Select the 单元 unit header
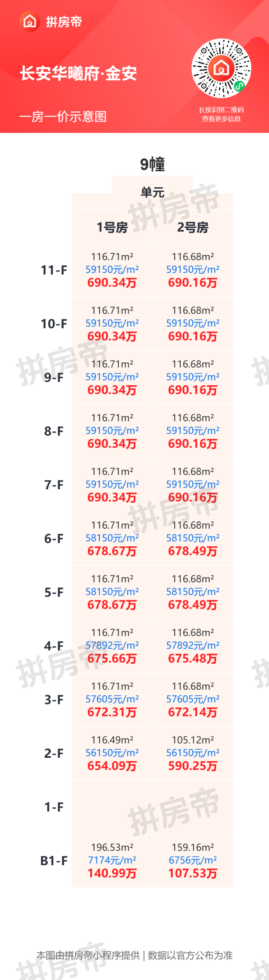 coord(152,192)
